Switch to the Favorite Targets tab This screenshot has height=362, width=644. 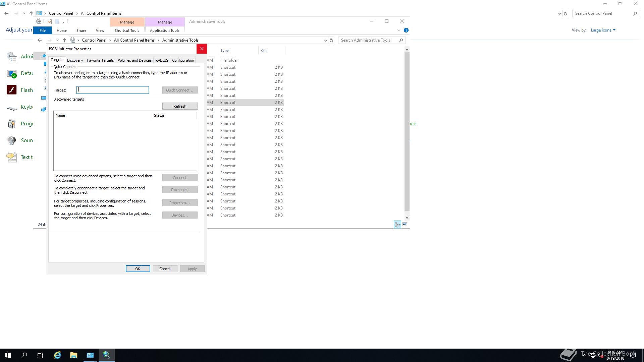100,60
